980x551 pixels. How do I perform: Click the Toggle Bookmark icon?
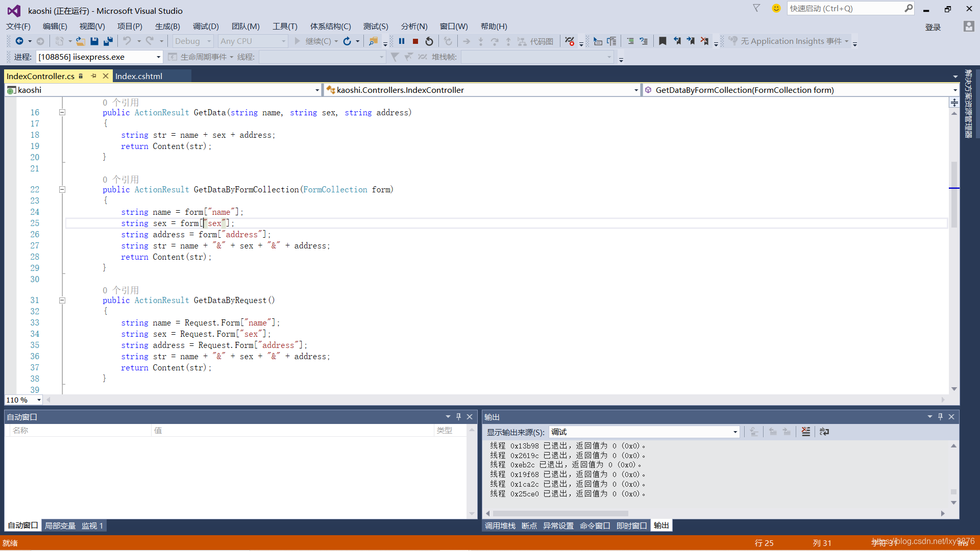663,41
